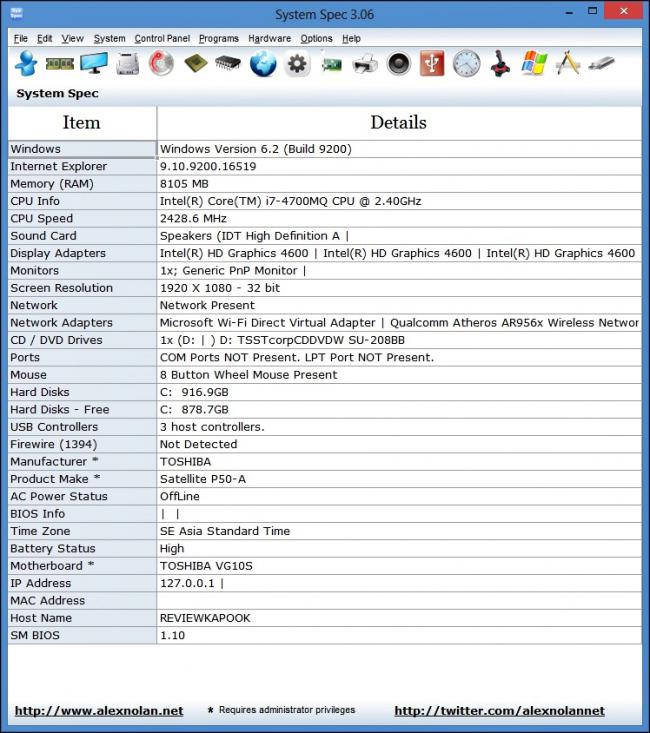650x733 pixels.
Task: Click the black integrated circuit chip icon
Action: point(228,63)
